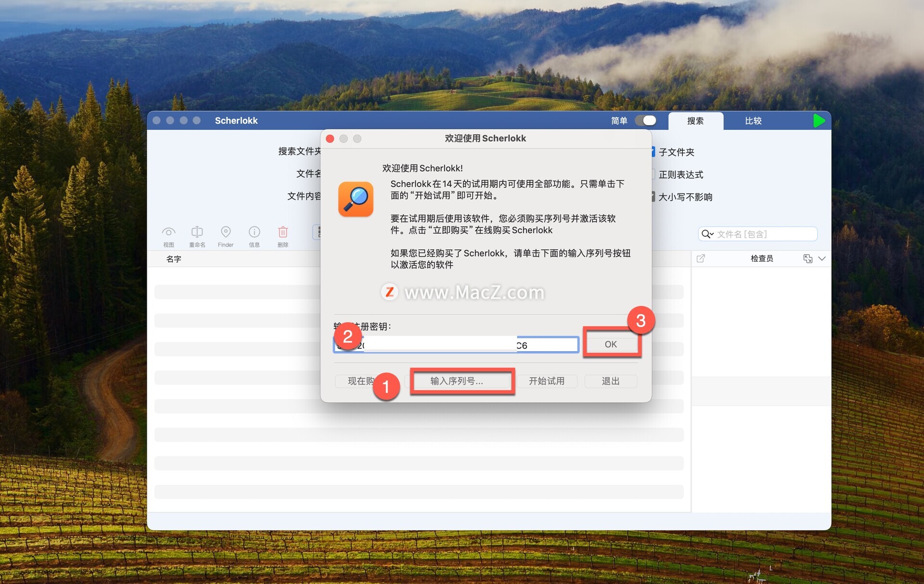Screen dimensions: 924x584
Task: Click the 检查员 panel title
Action: pos(762,259)
